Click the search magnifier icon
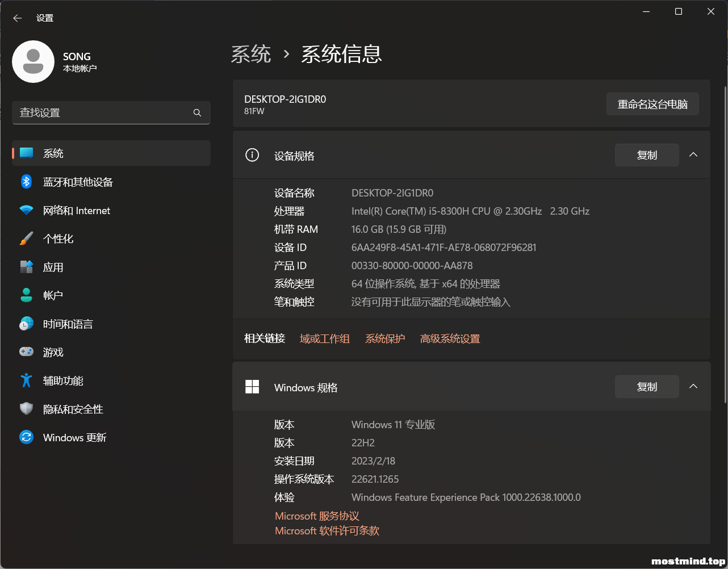 [x=197, y=112]
